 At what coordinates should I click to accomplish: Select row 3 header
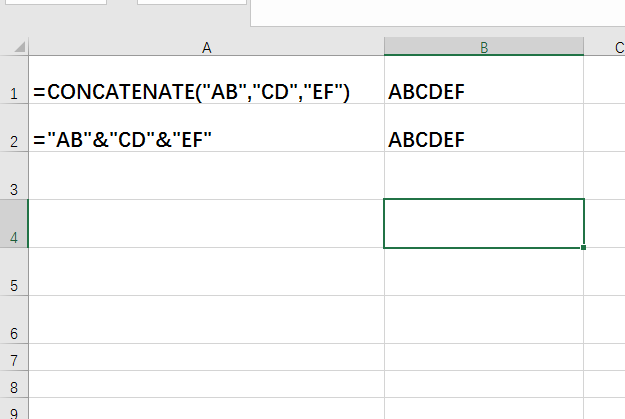[14, 188]
